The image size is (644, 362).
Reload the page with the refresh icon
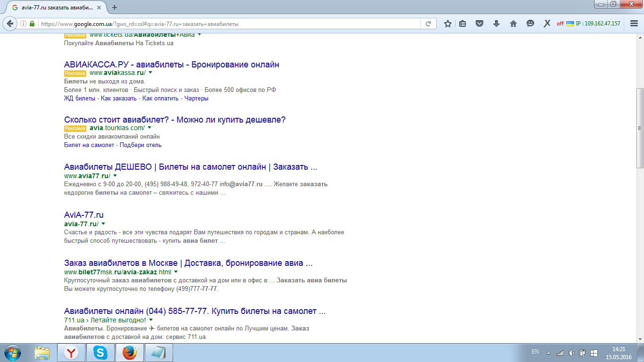point(428,24)
